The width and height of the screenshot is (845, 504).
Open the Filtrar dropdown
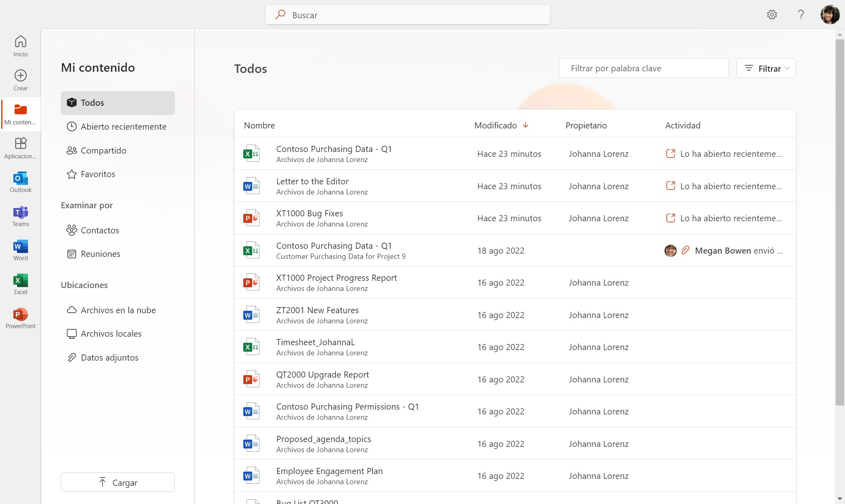tap(766, 68)
